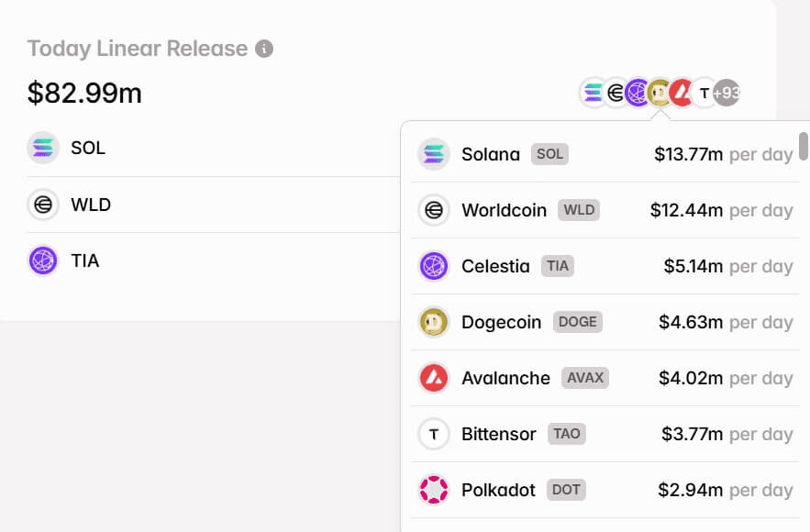Open the +93 more tokens badge
Viewport: 810px width, 532px height.
(x=727, y=93)
